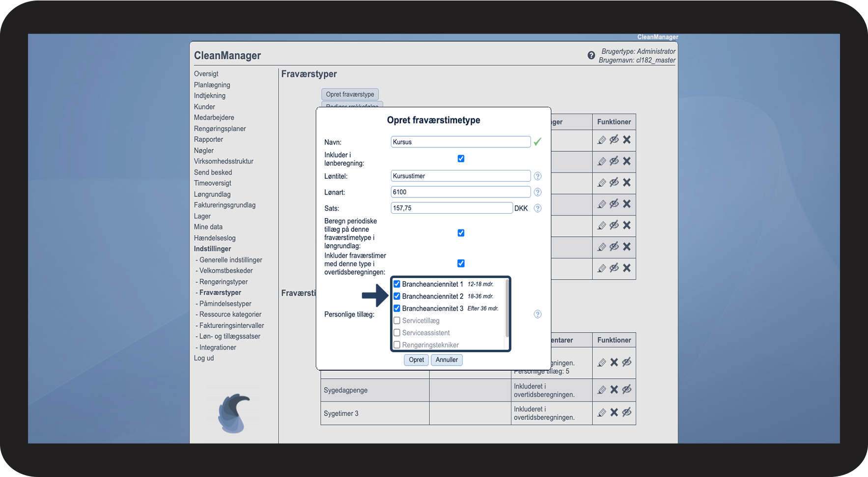The image size is (868, 477).
Task: Click the CleanManager logo in sidebar bottom
Action: pyautogui.click(x=234, y=413)
